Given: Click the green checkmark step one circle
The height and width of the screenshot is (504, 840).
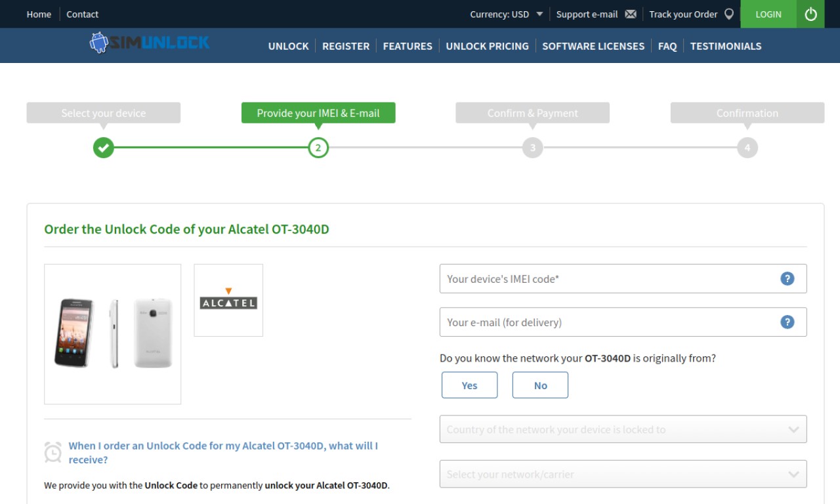Looking at the screenshot, I should pos(103,148).
